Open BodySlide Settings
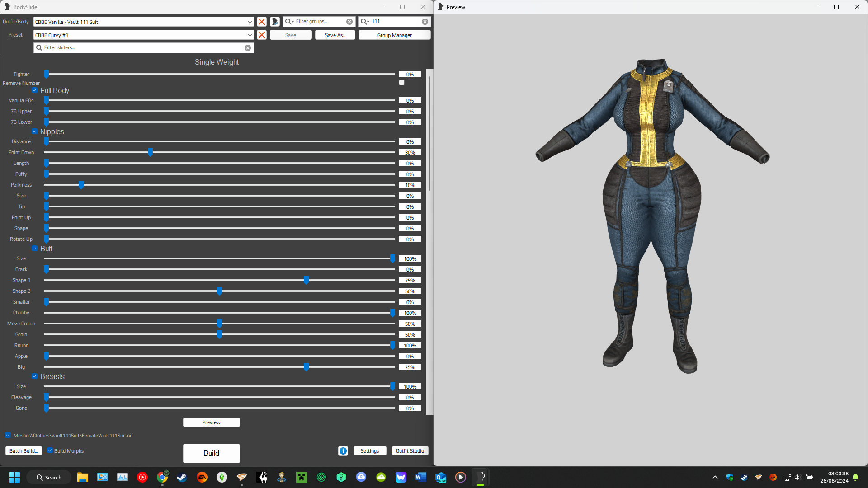The height and width of the screenshot is (488, 868). click(370, 451)
